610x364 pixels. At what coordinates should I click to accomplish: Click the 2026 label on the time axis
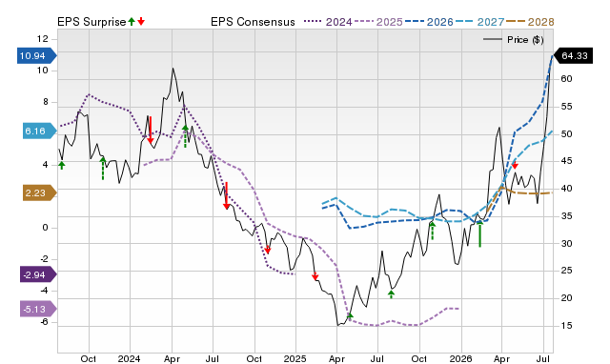pyautogui.click(x=460, y=358)
